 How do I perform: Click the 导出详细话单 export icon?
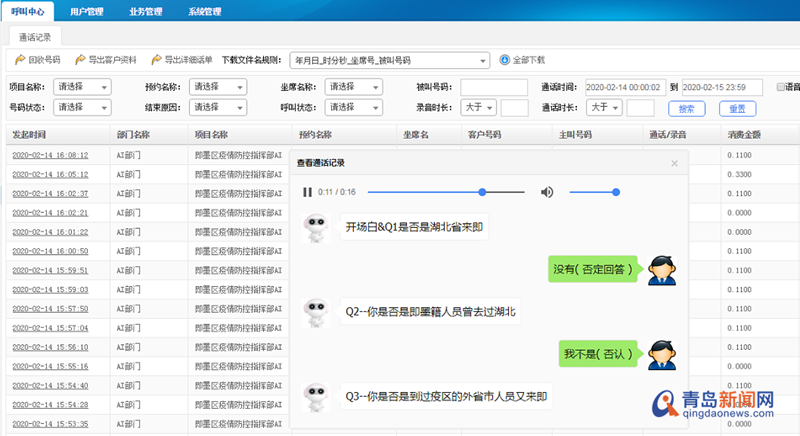[x=155, y=60]
